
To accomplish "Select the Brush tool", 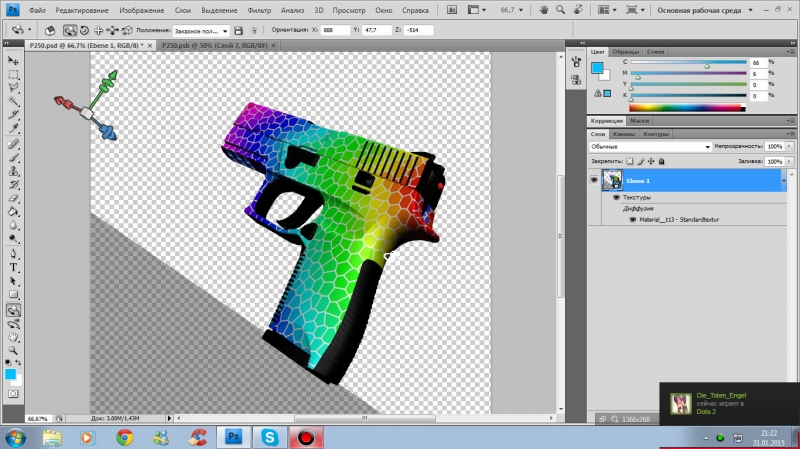I will (x=13, y=158).
